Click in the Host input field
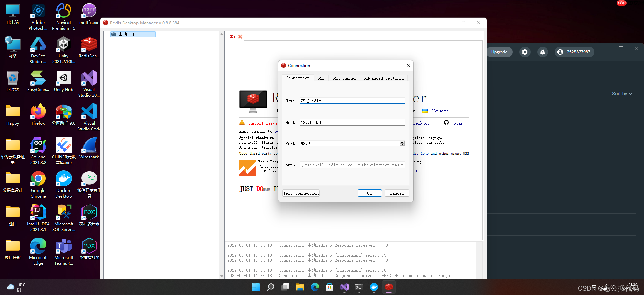The width and height of the screenshot is (644, 295). coord(352,122)
